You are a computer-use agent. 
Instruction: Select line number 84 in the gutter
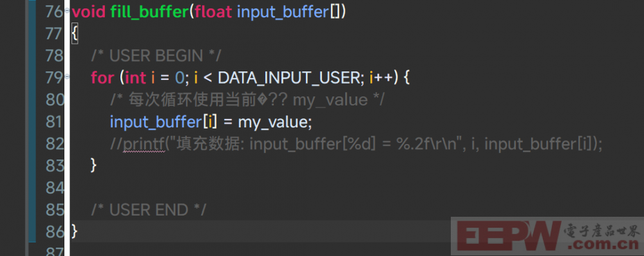55,188
